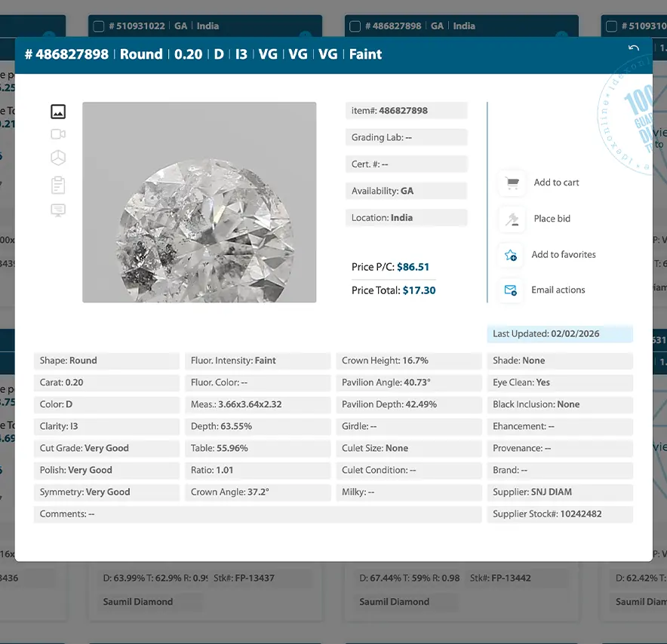The height and width of the screenshot is (644, 667).
Task: Click the star icon for Add to favorites
Action: point(513,254)
